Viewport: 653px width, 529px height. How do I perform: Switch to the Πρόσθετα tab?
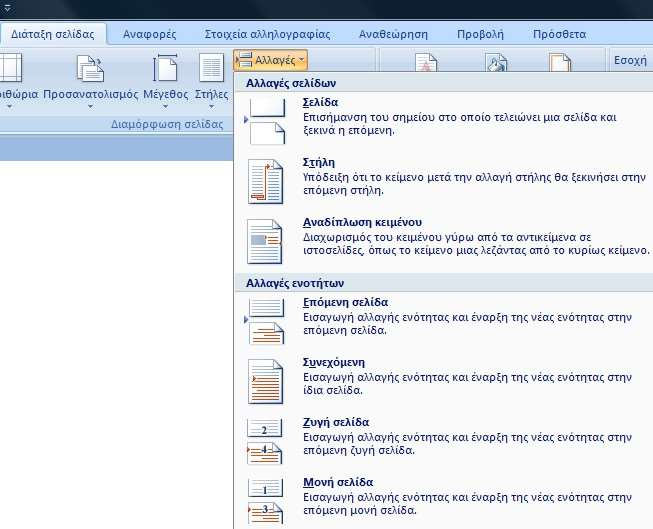[559, 34]
